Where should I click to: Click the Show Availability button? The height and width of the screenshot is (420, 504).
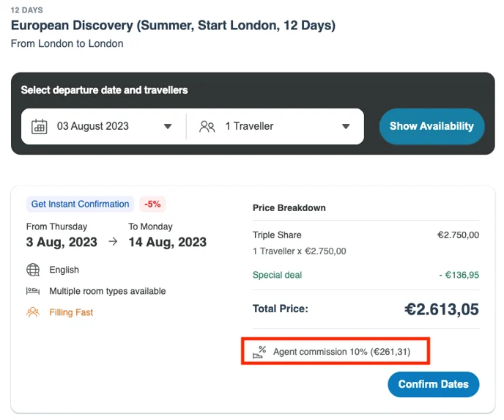coord(431,126)
